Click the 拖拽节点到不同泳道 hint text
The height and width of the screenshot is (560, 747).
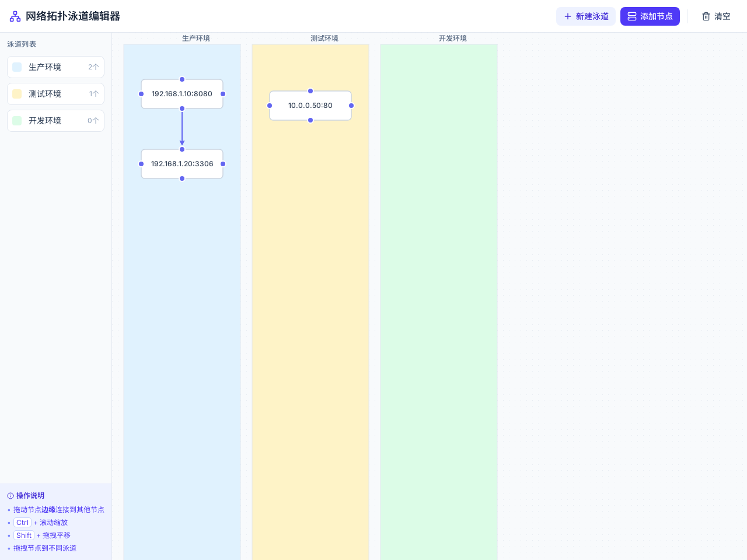click(45, 548)
